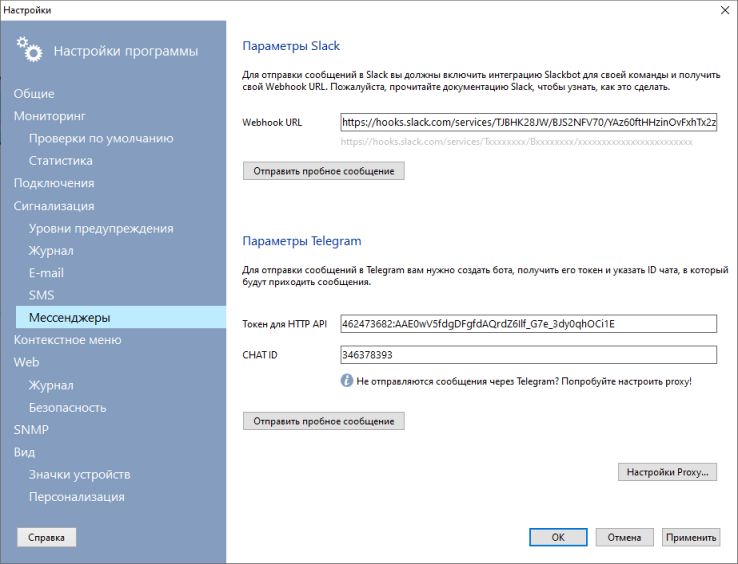Click the Справка help button
Screen dimensions: 738x564
pyautogui.click(x=47, y=537)
